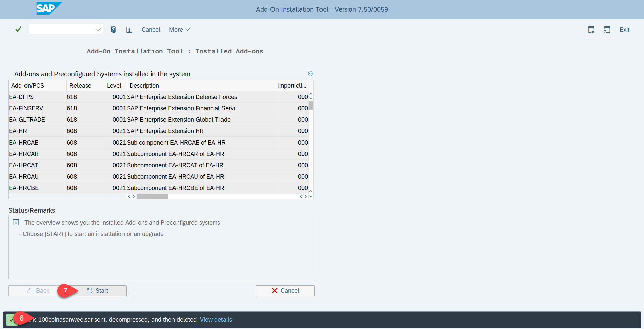
Task: Click the Import client column header
Action: pos(292,86)
